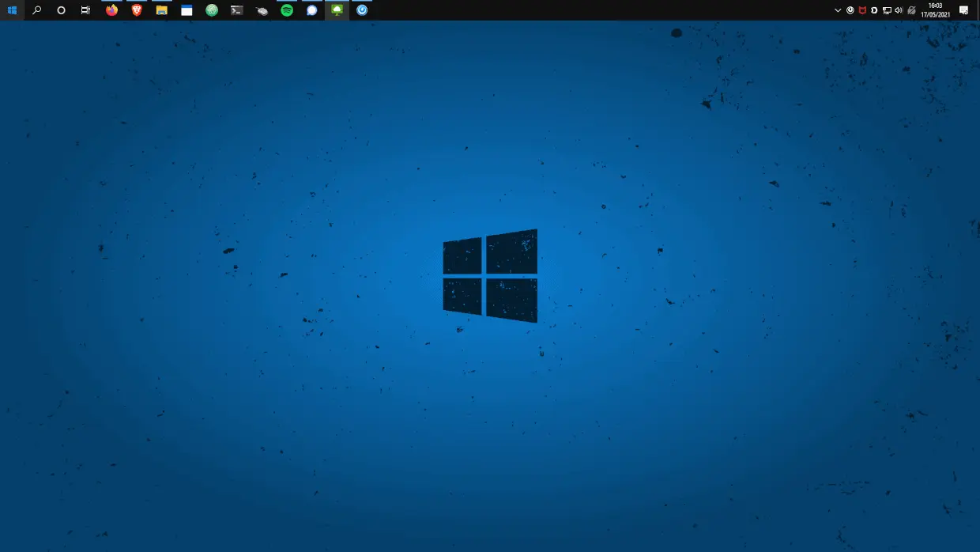Open the volume control slider
This screenshot has width=980, height=552.
[x=899, y=10]
